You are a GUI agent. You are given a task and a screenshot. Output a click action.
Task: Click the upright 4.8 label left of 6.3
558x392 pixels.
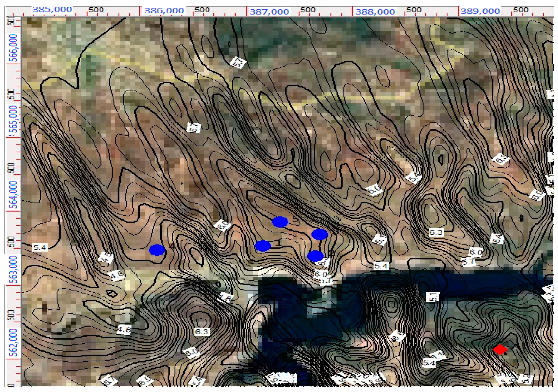[124, 330]
